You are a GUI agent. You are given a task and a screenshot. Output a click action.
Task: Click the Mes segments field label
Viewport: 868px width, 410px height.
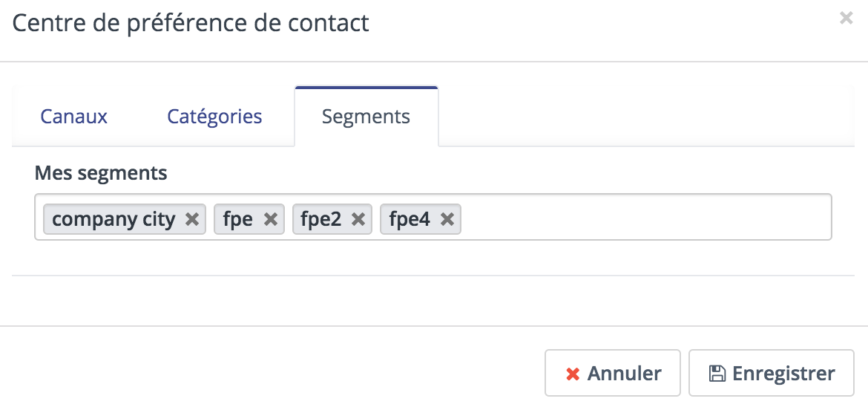(x=101, y=173)
